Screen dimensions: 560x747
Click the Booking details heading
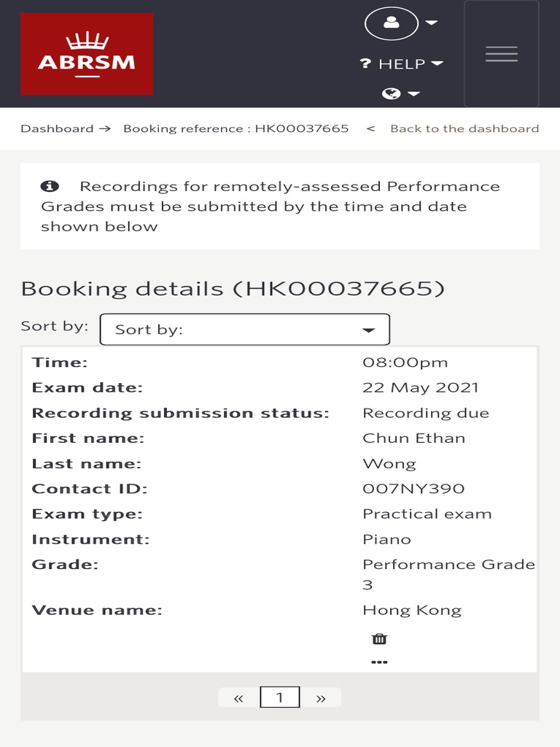(232, 288)
